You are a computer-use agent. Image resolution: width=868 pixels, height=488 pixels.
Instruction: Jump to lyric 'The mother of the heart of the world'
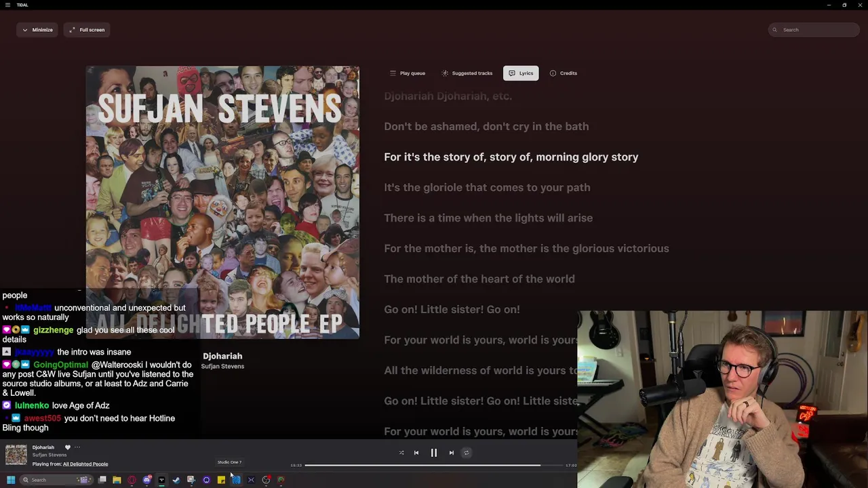click(x=479, y=279)
